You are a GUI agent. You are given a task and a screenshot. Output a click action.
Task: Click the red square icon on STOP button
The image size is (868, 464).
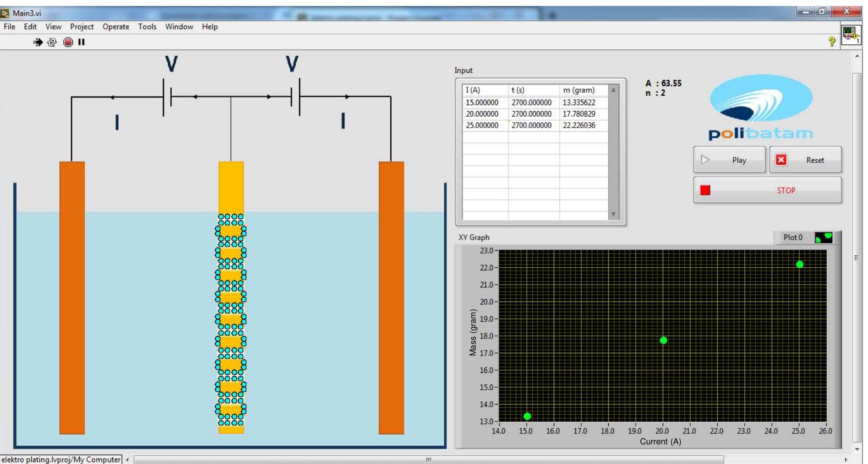click(705, 190)
